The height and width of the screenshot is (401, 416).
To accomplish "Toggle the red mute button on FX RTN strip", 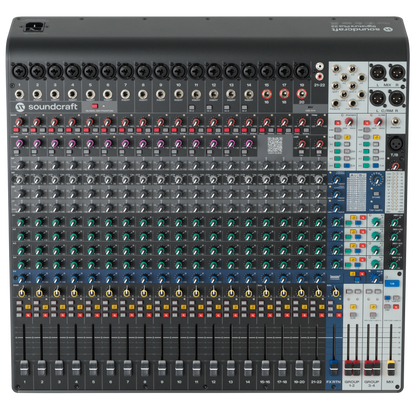I will point(339,315).
